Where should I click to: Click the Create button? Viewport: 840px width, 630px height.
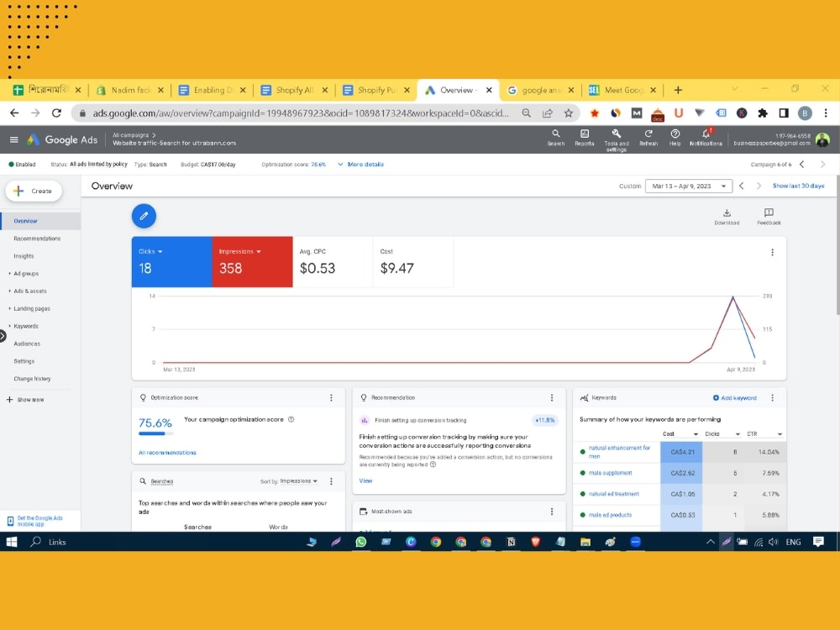click(x=34, y=191)
